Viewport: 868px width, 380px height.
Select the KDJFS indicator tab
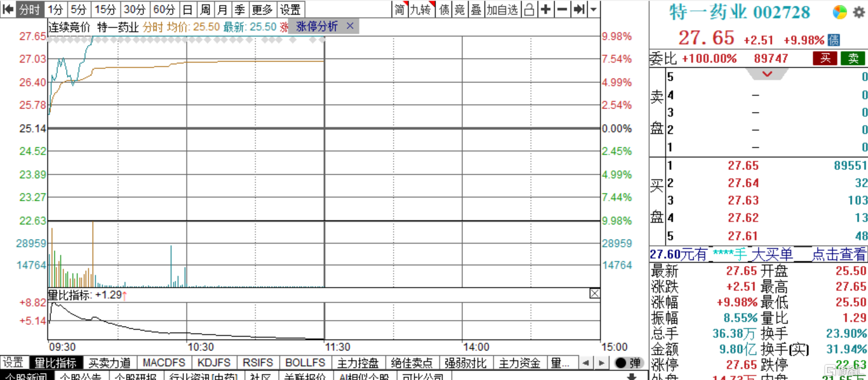(x=214, y=363)
